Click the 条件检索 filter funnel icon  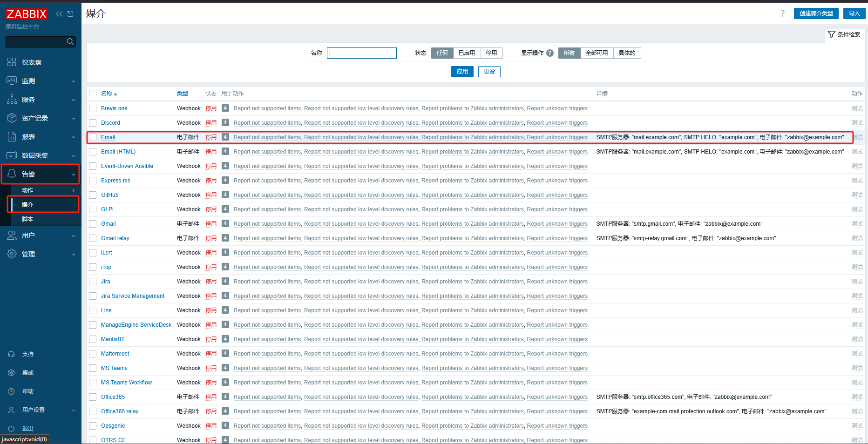pyautogui.click(x=832, y=34)
